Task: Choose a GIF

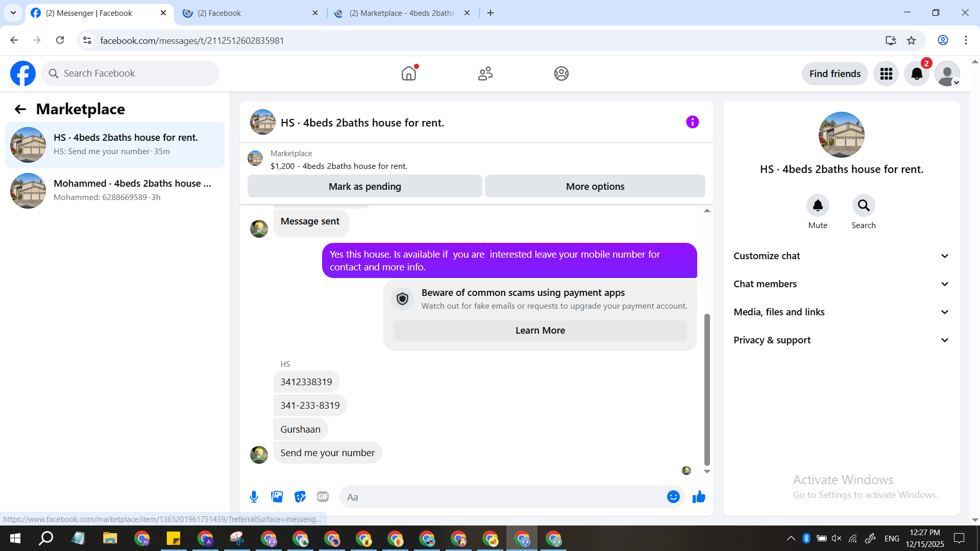Action: click(x=323, y=496)
